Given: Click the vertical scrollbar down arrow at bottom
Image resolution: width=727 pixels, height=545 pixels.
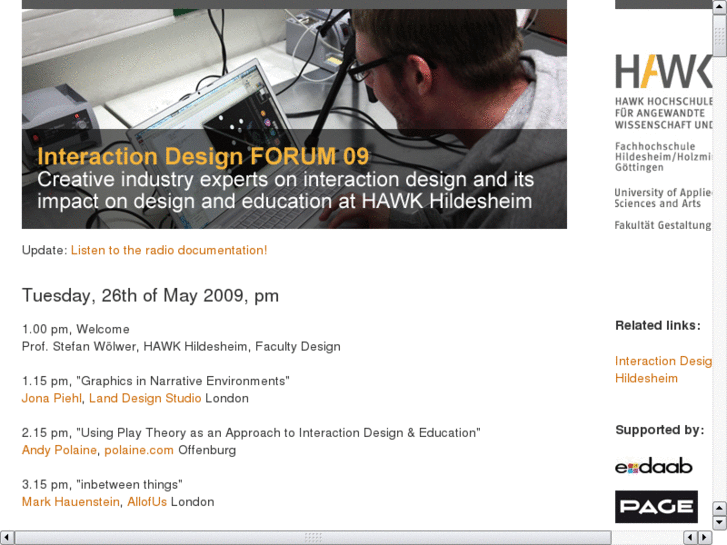Looking at the screenshot, I should [719, 522].
